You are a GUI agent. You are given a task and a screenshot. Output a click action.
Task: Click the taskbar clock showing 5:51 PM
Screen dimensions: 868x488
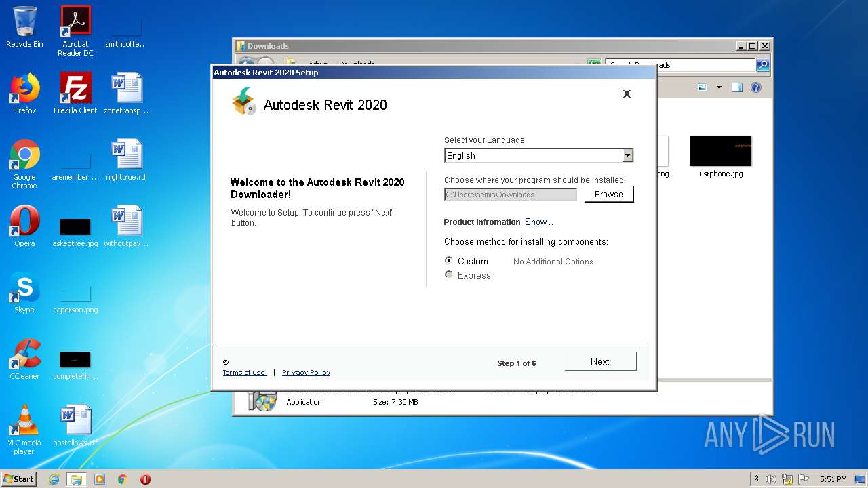pyautogui.click(x=833, y=479)
